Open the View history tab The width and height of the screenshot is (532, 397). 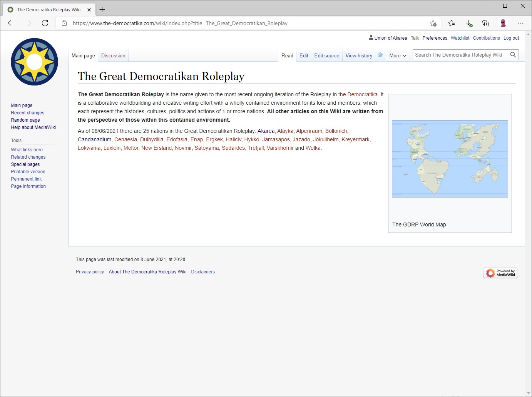pos(359,55)
